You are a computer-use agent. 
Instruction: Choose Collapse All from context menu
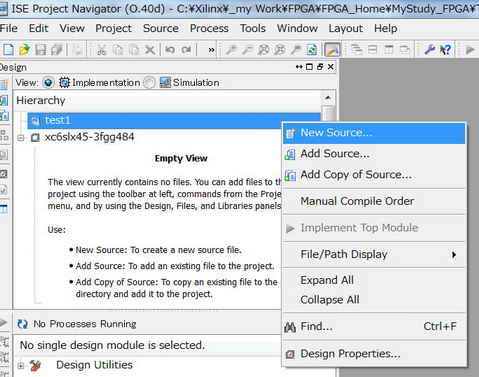tap(374, 299)
